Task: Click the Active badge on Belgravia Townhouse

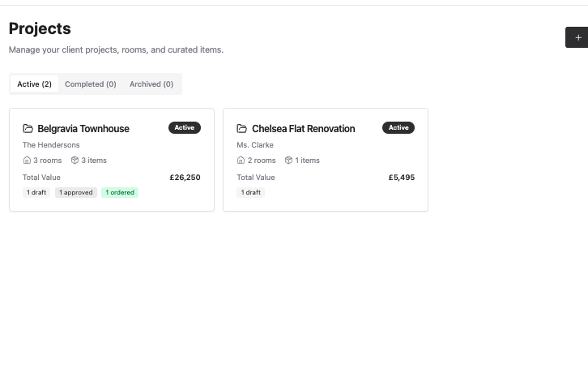Action: 185,127
